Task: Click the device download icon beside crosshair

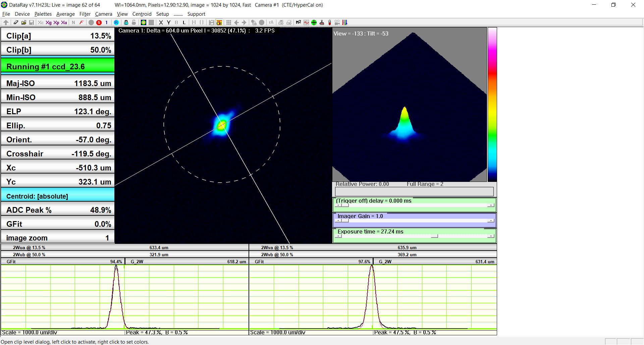Action: point(322,22)
